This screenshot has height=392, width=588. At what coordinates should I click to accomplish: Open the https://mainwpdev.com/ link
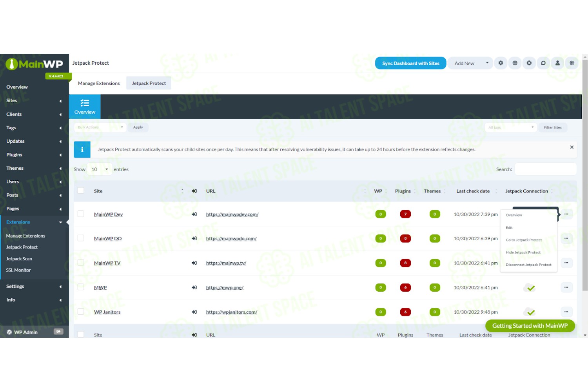pyautogui.click(x=232, y=214)
